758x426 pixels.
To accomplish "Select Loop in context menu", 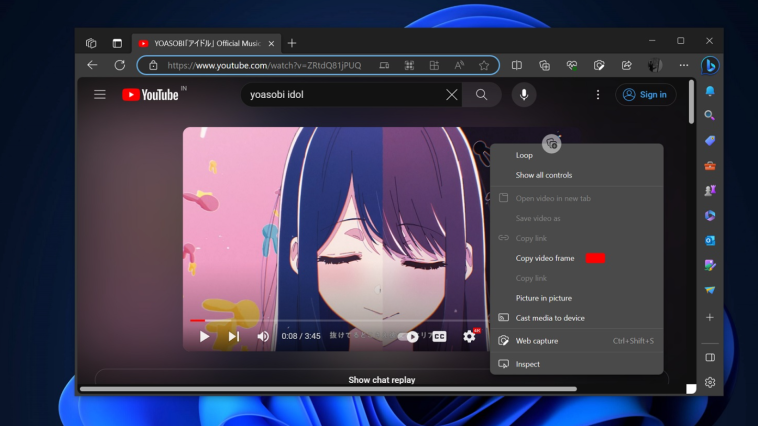I will click(x=577, y=155).
